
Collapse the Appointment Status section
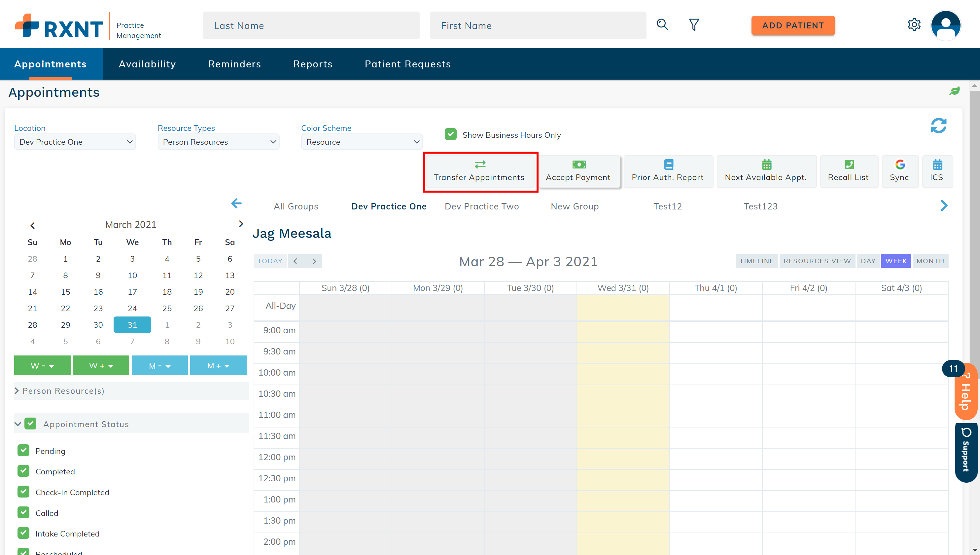tap(17, 424)
